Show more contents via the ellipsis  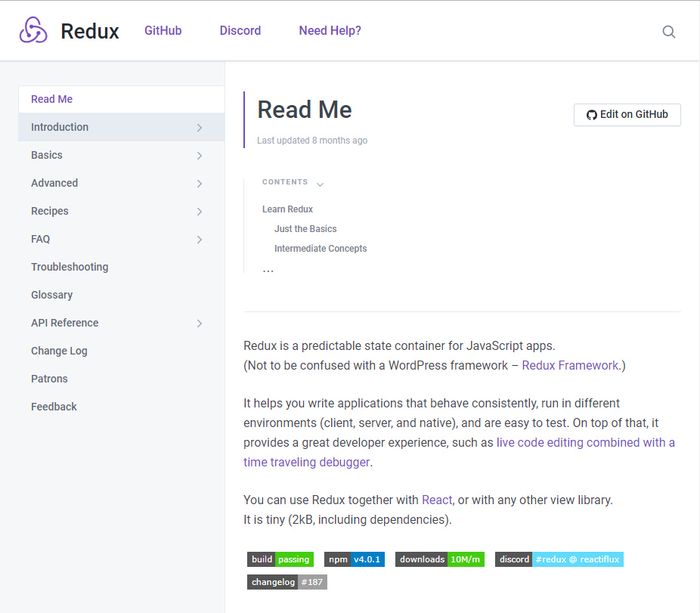coord(268,270)
